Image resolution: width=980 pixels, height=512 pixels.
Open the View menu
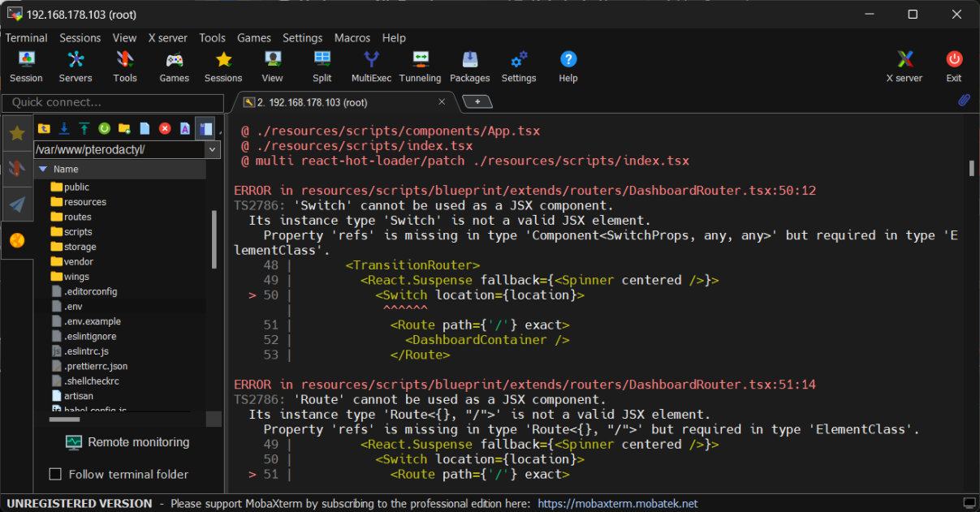click(124, 37)
